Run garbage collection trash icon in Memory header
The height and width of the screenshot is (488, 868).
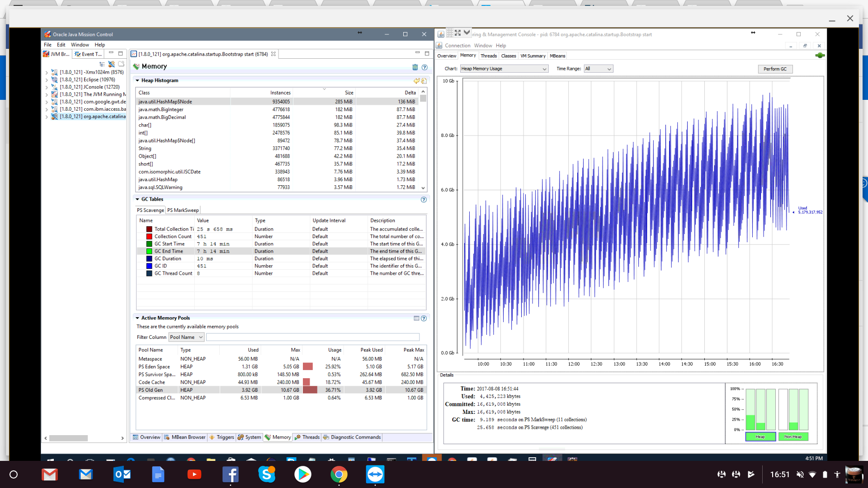tap(415, 67)
